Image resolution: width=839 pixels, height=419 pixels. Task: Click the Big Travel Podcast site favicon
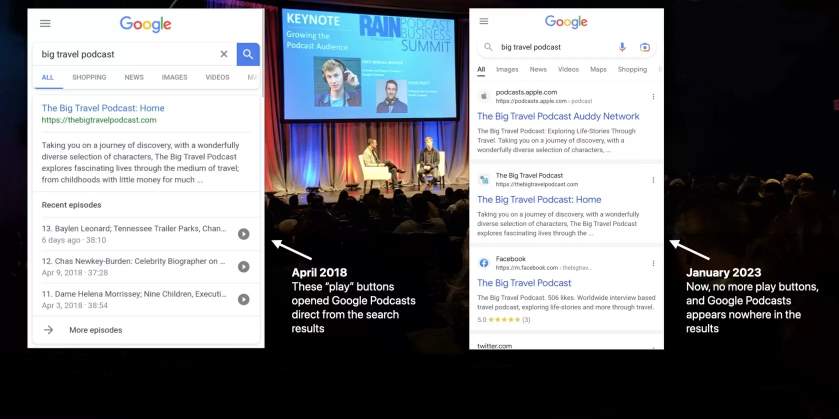[484, 180]
